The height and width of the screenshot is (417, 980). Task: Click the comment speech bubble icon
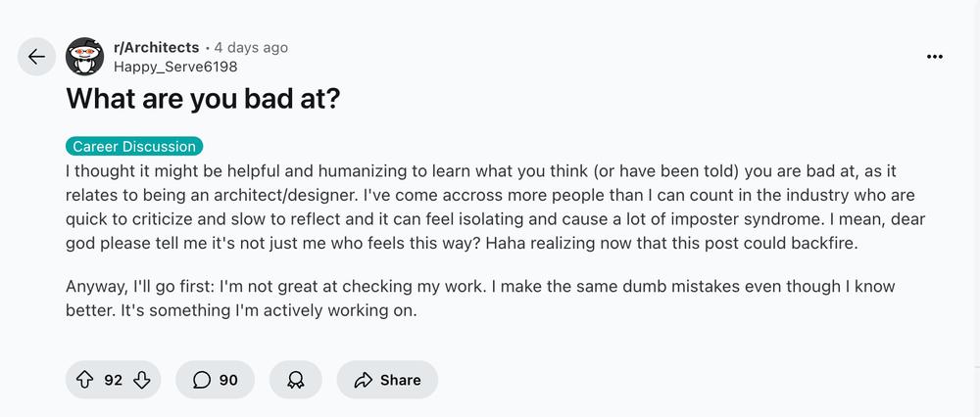202,380
